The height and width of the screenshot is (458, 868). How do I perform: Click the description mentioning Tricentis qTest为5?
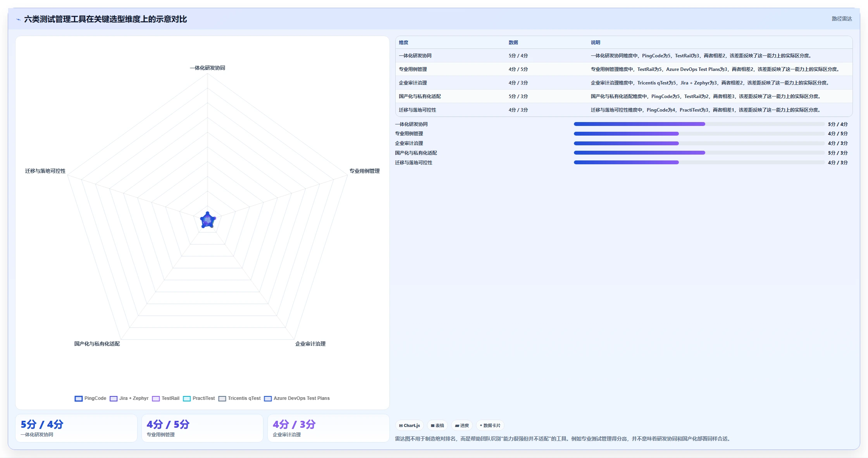pos(710,83)
